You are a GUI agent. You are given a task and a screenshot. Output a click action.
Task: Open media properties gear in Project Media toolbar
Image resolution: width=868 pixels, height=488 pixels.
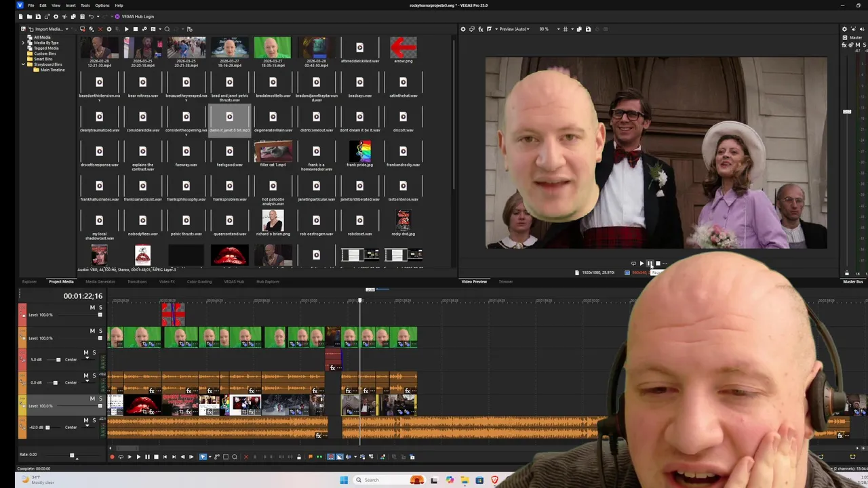(x=109, y=29)
